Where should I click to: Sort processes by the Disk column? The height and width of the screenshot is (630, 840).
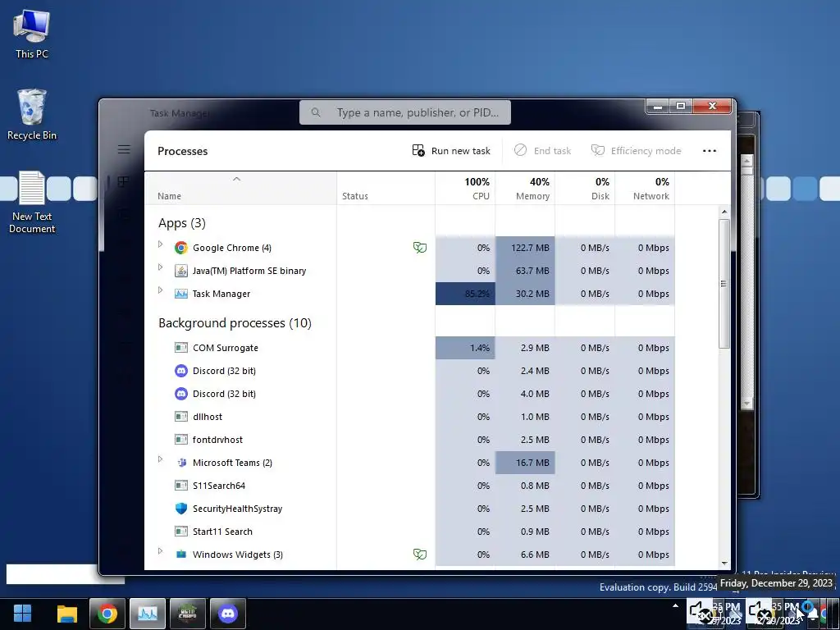click(585, 188)
